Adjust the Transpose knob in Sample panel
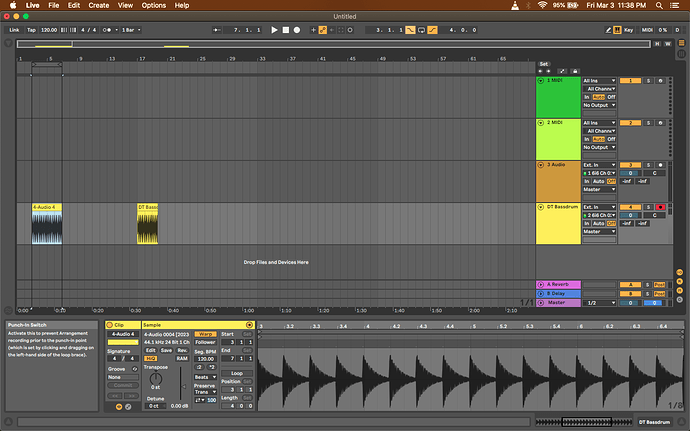 point(156,378)
